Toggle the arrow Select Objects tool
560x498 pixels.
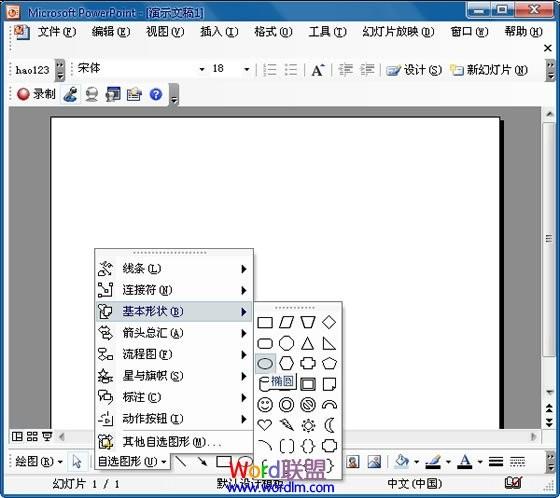[77, 462]
